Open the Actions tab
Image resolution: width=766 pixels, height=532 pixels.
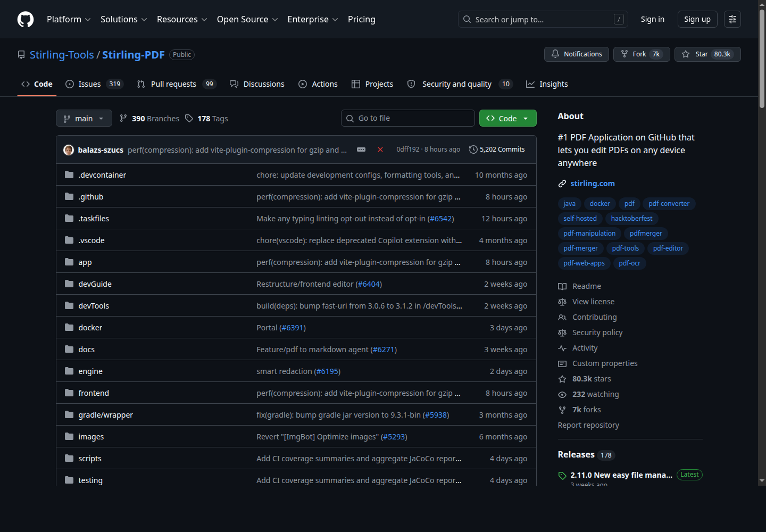[318, 84]
